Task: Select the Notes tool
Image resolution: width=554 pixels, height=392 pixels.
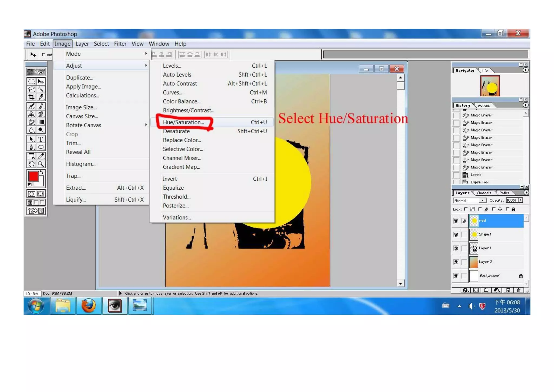Action: [31, 156]
